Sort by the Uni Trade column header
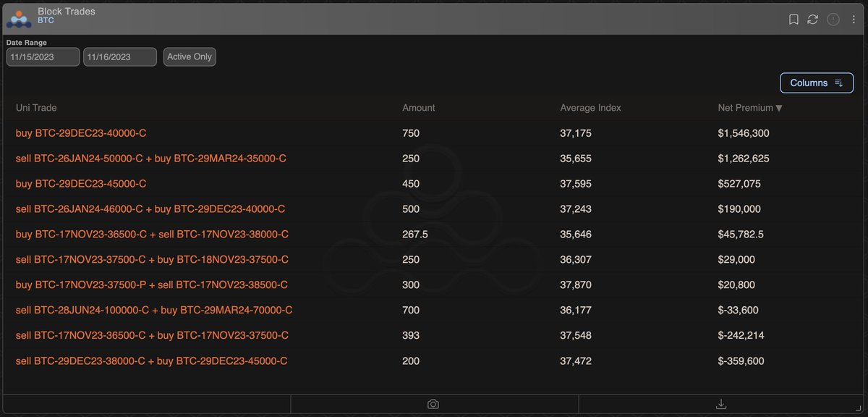Viewport: 868px width, 417px height. [36, 108]
